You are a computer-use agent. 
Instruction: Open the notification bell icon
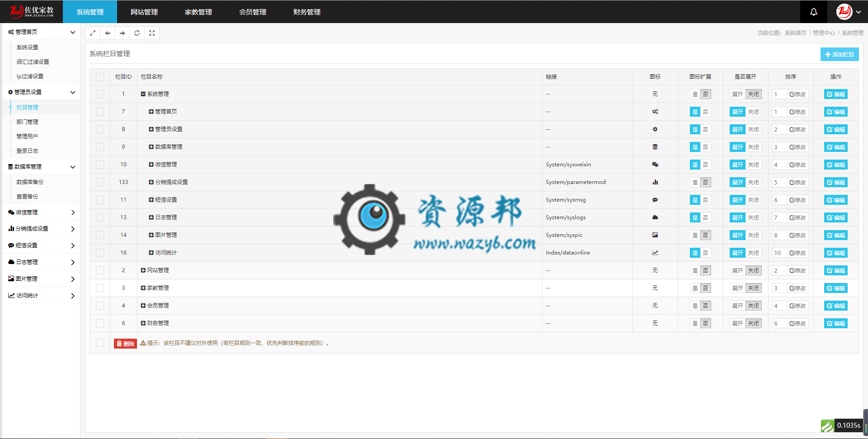click(x=813, y=12)
